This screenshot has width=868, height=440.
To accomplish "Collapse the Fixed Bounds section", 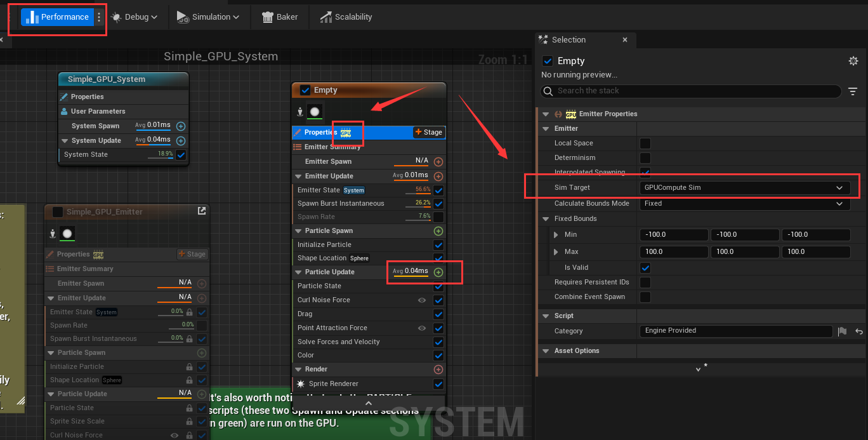I will point(546,219).
